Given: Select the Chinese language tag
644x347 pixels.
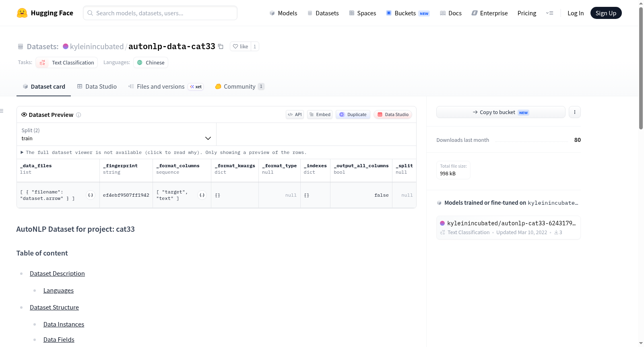Looking at the screenshot, I should click(151, 62).
